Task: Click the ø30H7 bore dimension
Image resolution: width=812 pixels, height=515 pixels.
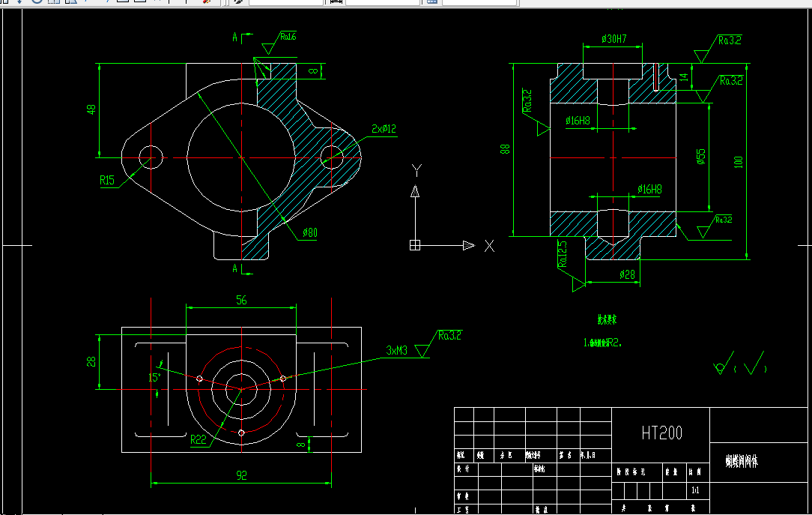Action: coord(614,39)
